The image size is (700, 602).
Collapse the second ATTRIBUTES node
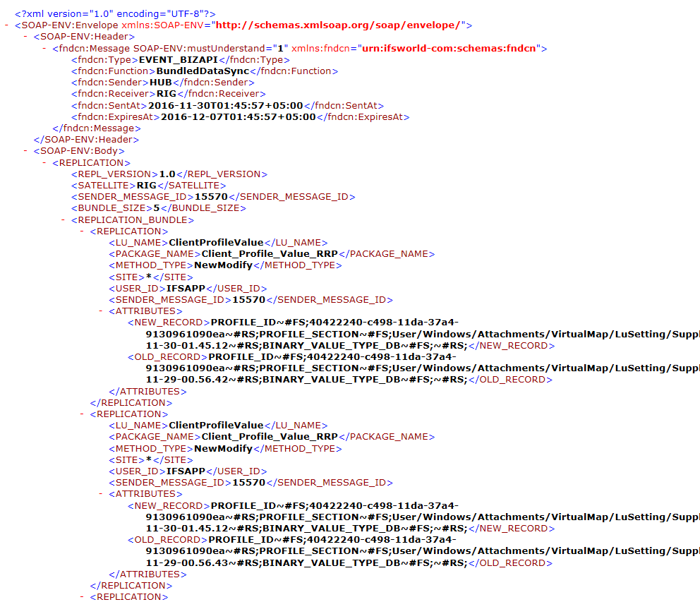[102, 494]
